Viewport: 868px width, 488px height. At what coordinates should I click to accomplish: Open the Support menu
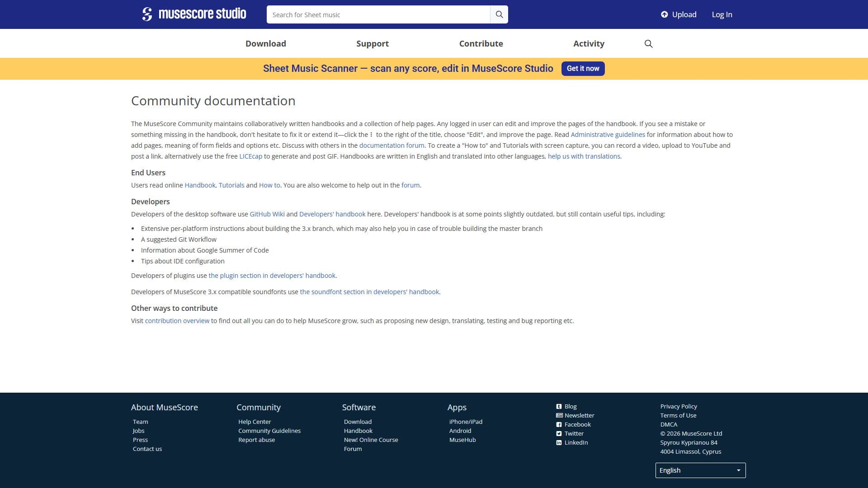click(x=373, y=44)
